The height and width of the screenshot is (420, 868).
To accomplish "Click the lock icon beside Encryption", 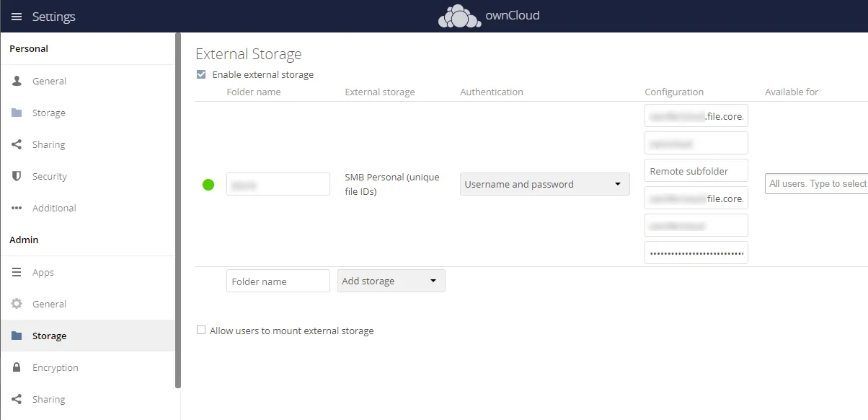I will (x=17, y=367).
